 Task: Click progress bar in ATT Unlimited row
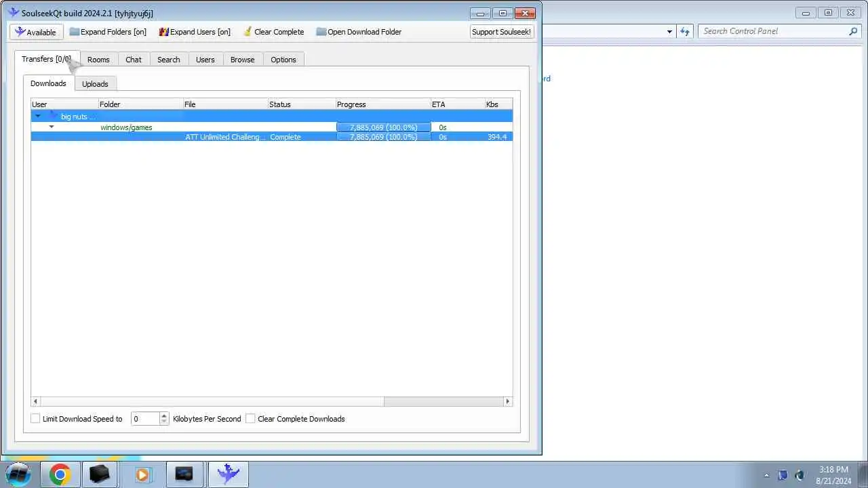(384, 137)
